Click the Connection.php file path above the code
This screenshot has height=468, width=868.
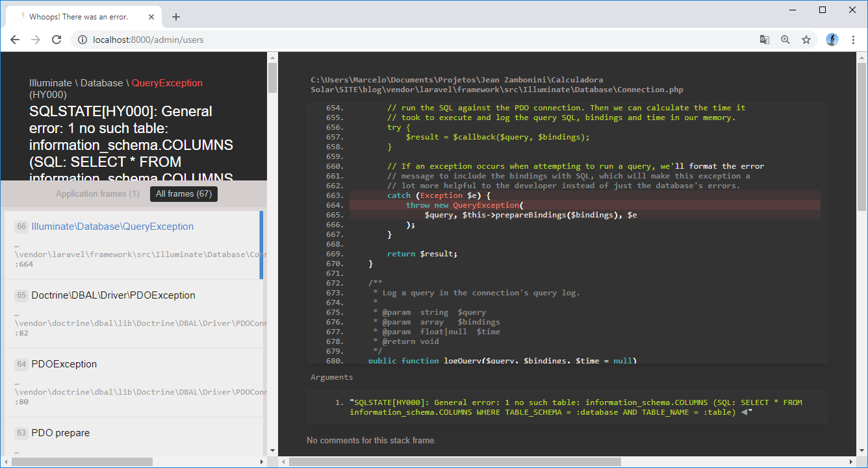pos(497,84)
